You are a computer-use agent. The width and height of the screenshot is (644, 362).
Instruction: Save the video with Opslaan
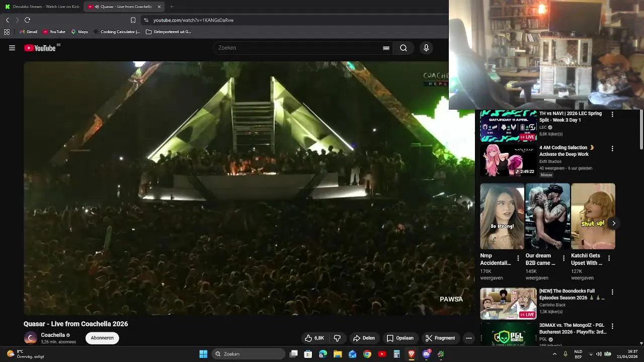tap(400, 338)
